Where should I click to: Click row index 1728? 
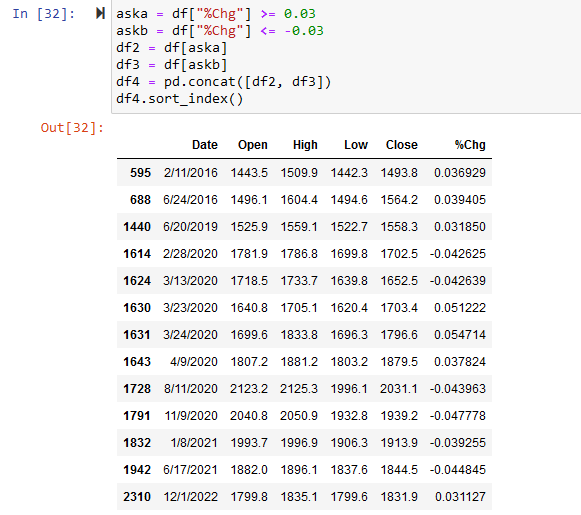tap(137, 389)
